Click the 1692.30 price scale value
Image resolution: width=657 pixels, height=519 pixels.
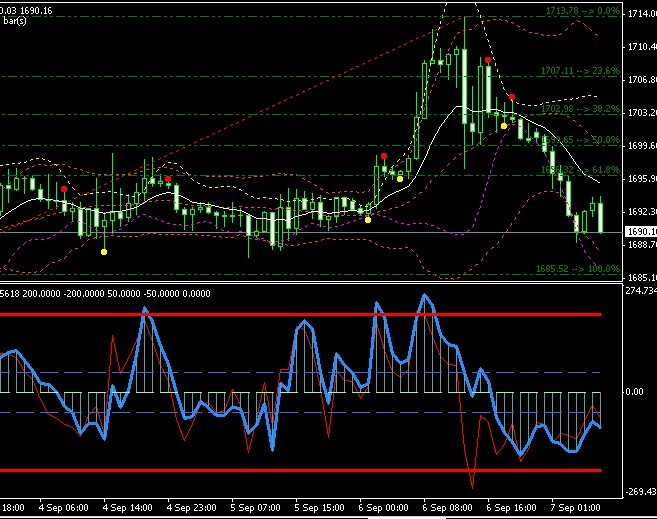[x=642, y=212]
